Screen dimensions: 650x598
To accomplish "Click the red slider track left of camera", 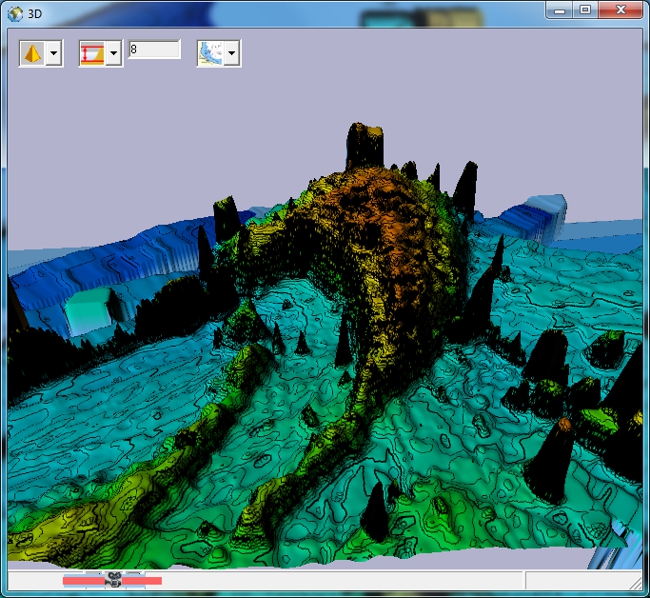I will pos(84,580).
